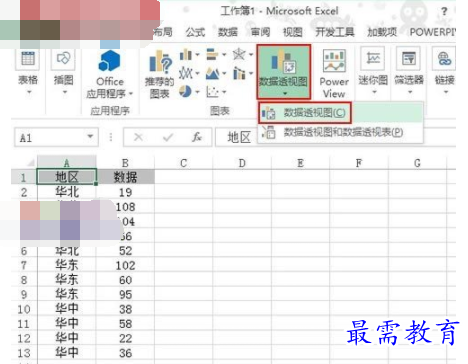Viewport: 468px width, 364px height.
Task: Open 迷你图 sparklines button
Action: point(373,72)
